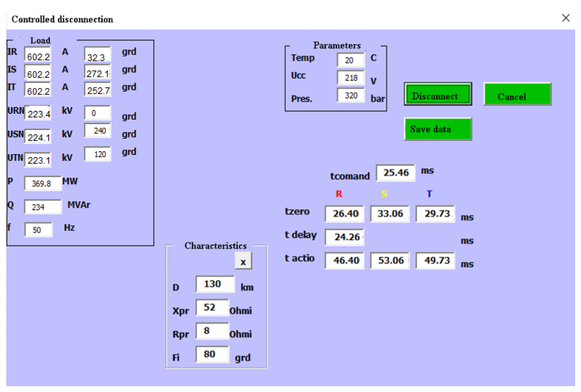
Task: Click the Save data button
Action: point(438,129)
